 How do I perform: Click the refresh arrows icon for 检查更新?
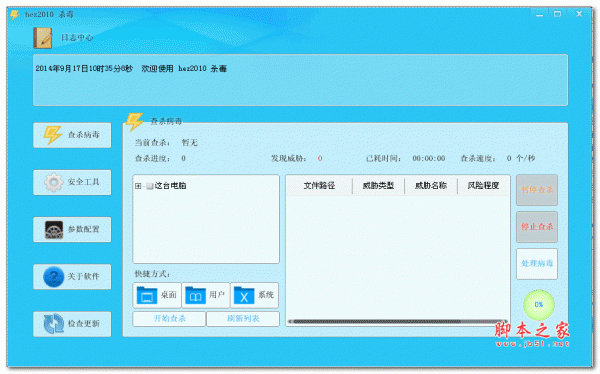54,324
